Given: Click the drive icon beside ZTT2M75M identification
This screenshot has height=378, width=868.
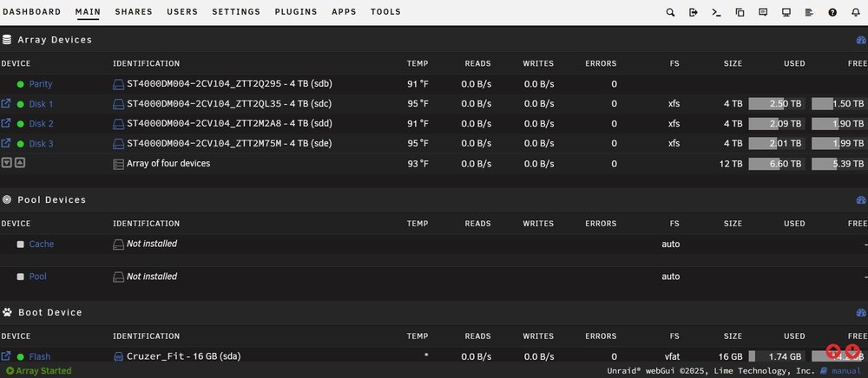Looking at the screenshot, I should [118, 144].
